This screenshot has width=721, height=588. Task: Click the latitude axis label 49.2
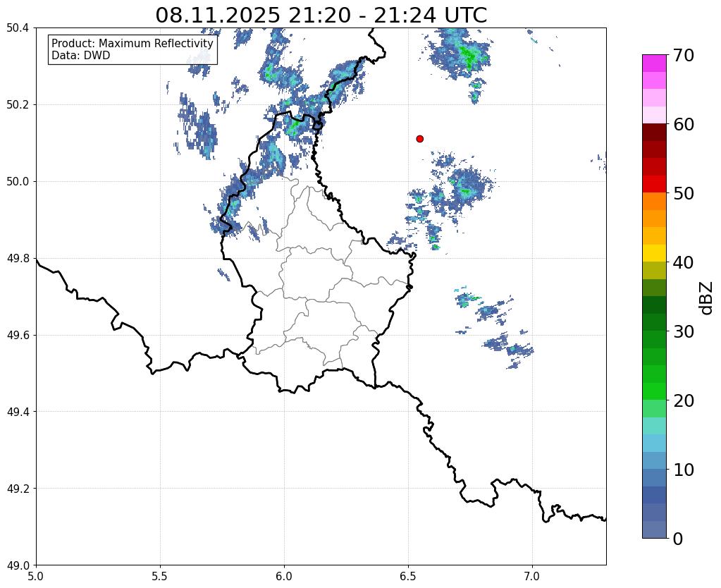click(x=18, y=489)
